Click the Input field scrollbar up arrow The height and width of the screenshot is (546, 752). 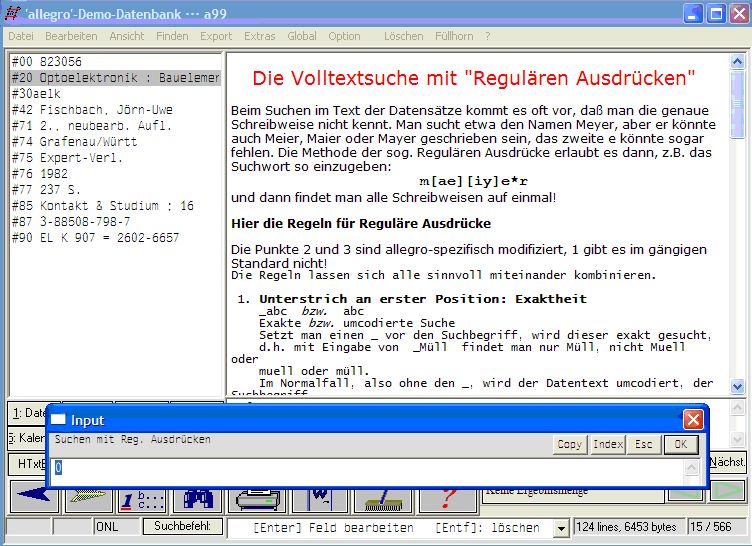click(691, 466)
